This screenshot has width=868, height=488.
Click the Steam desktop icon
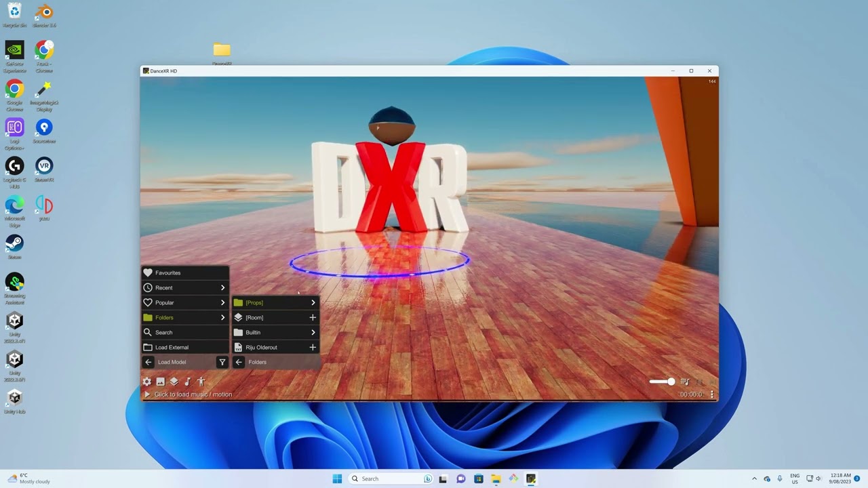pos(14,247)
